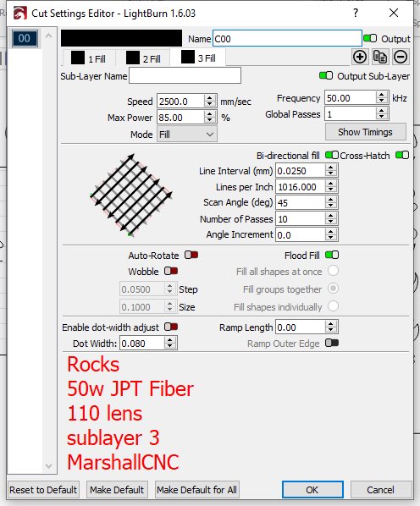The height and width of the screenshot is (506, 420).
Task: Click the black layer color bar
Action: 121,38
